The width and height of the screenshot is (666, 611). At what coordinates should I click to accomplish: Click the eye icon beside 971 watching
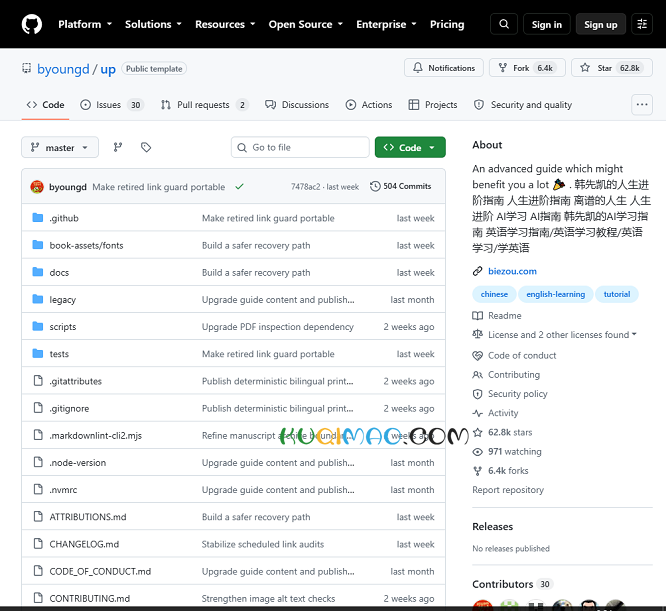pyautogui.click(x=477, y=451)
